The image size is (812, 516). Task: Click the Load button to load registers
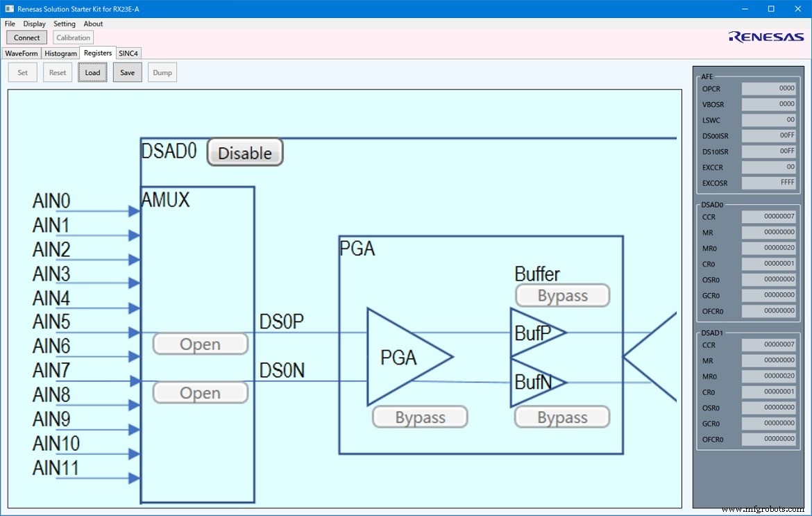92,72
